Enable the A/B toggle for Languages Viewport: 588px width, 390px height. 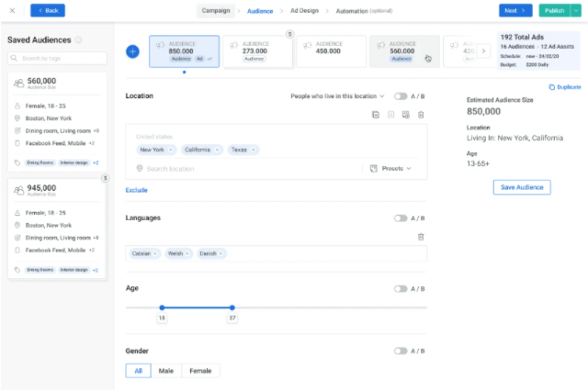pyautogui.click(x=401, y=218)
